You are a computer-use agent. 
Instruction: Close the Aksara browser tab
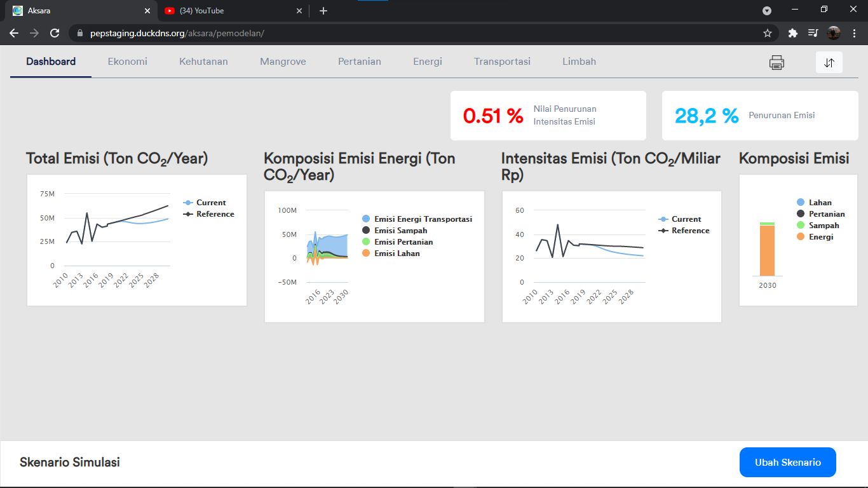click(x=147, y=11)
